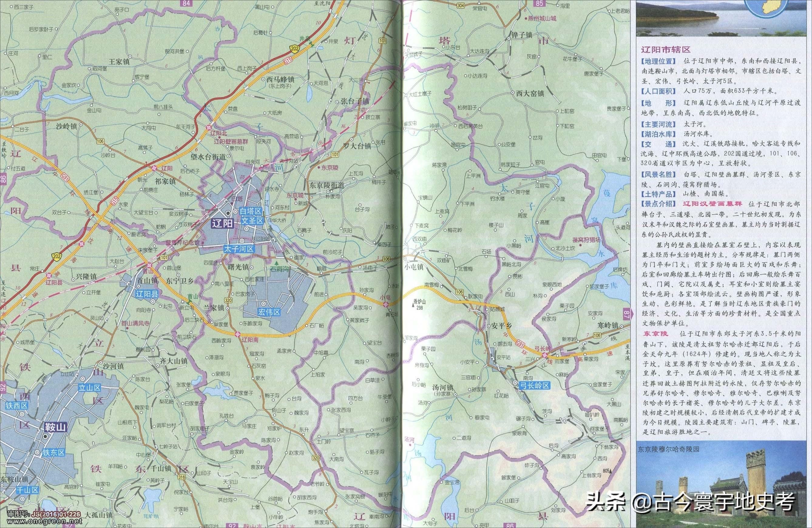Select the 铁东区 blue label
The width and height of the screenshot is (812, 528).
54,453
